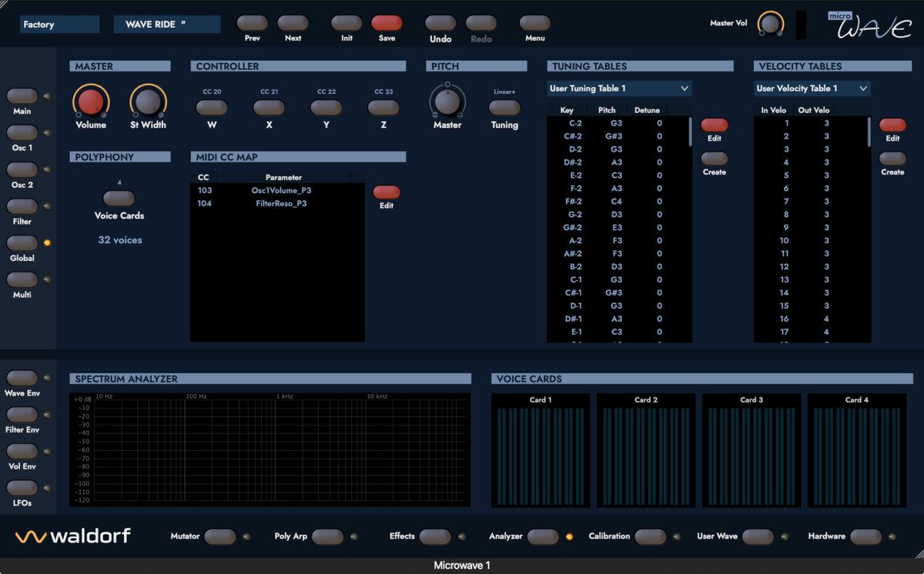
Task: Select the C-2 key row in tuning table
Action: click(618, 123)
